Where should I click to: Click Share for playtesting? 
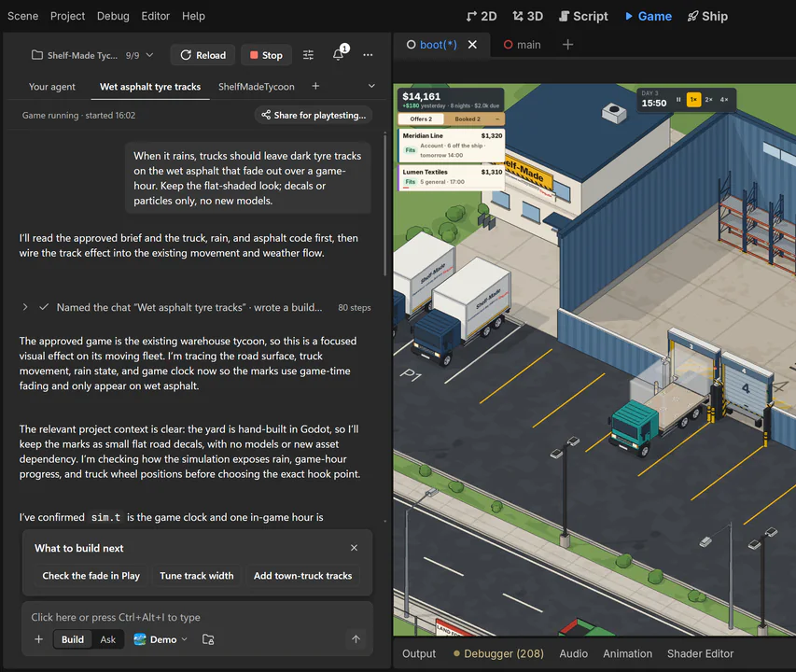[x=314, y=115]
